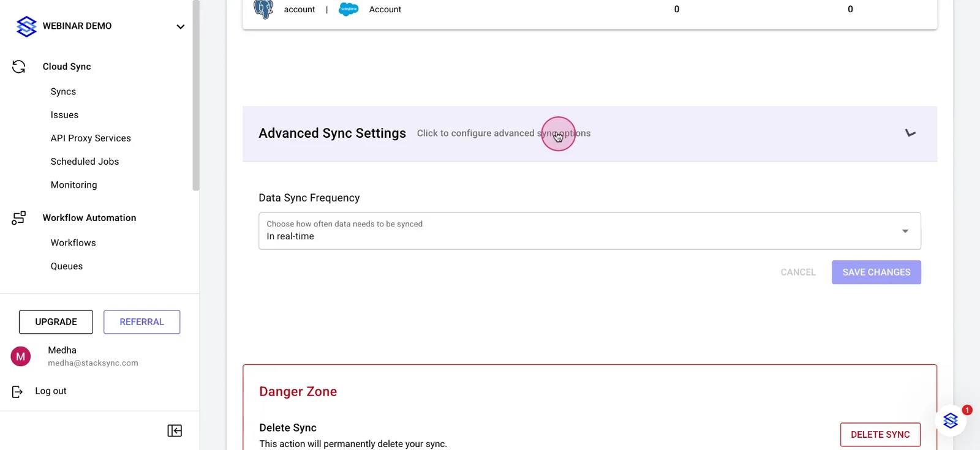Click the PostgreSQL elephant icon
The height and width of the screenshot is (450, 980).
(263, 9)
